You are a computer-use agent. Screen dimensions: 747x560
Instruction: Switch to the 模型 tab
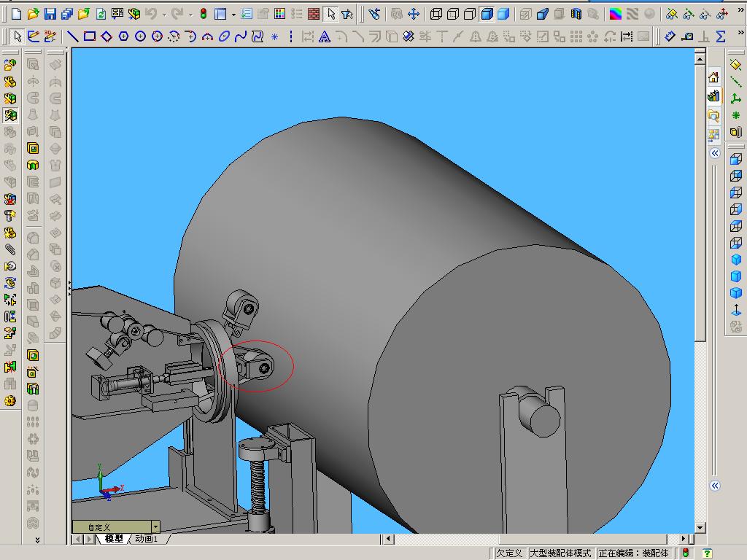(114, 539)
